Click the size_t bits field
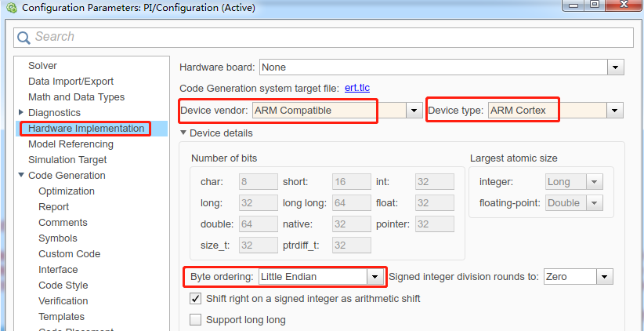644x331 pixels. [259, 246]
